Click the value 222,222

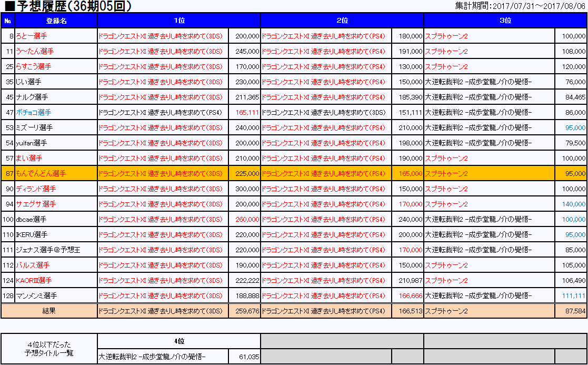tap(247, 281)
